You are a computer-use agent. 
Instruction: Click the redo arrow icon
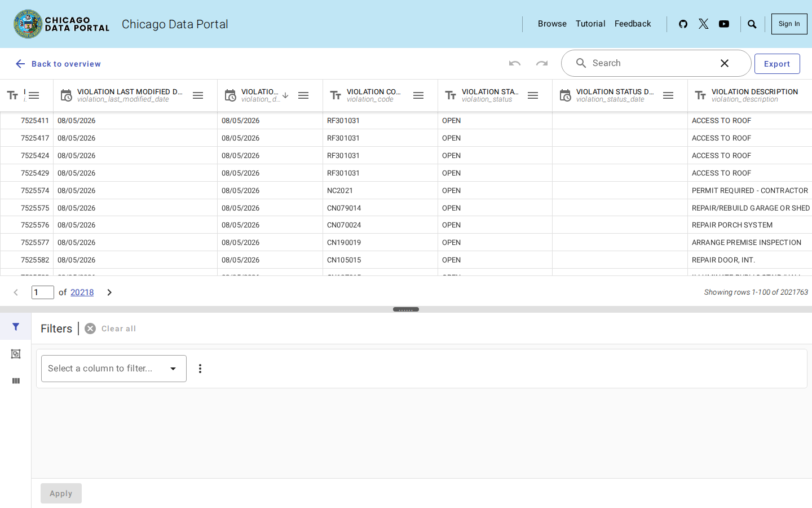click(x=542, y=63)
